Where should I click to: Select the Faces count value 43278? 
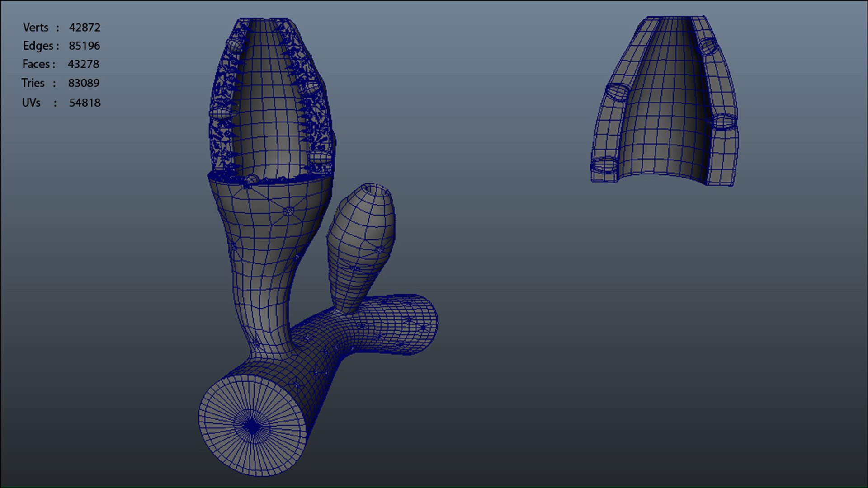(84, 64)
